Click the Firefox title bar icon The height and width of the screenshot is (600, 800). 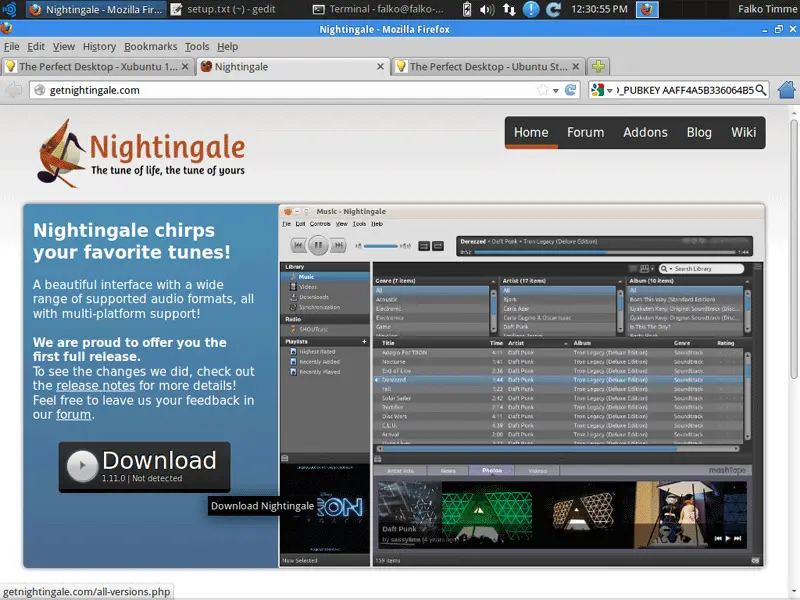(x=6, y=29)
